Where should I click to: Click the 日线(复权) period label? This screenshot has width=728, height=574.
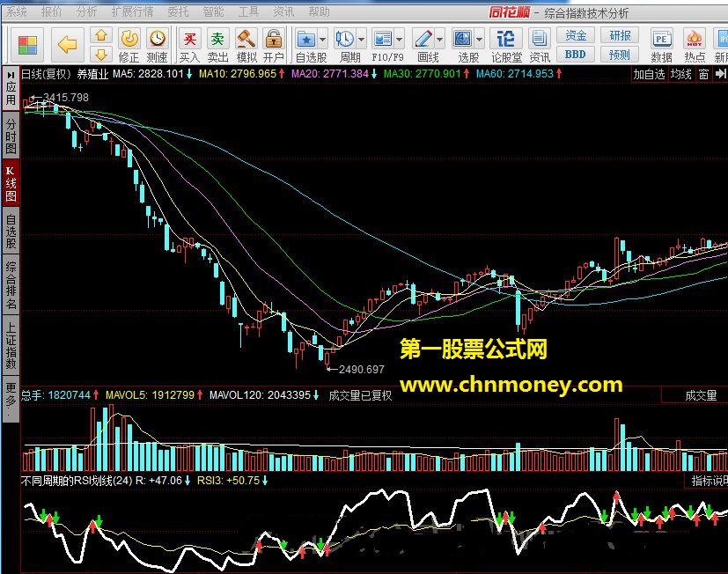coord(47,74)
